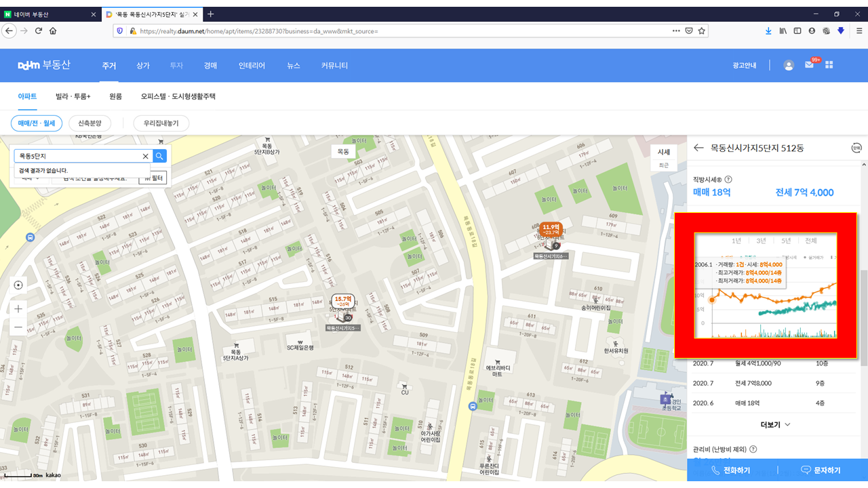Click the Daum 부동산 logo
The height and width of the screenshot is (488, 868).
[x=44, y=65]
